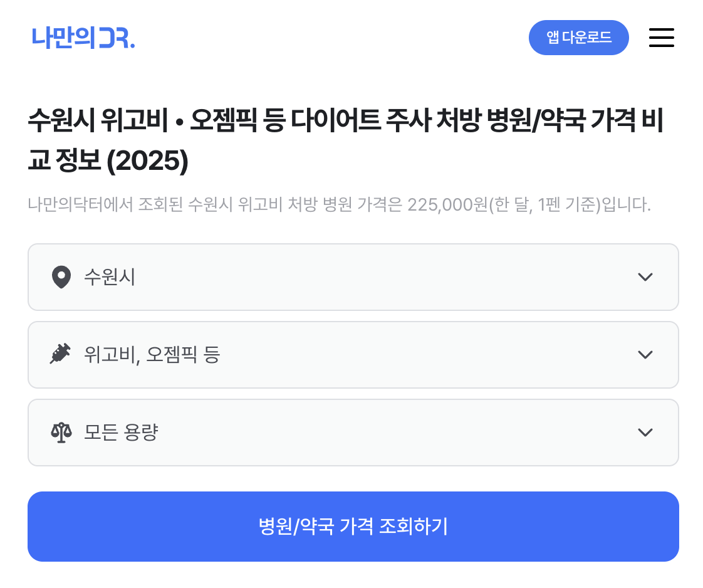
Task: Click the chevron on the medication selector
Action: click(x=645, y=355)
